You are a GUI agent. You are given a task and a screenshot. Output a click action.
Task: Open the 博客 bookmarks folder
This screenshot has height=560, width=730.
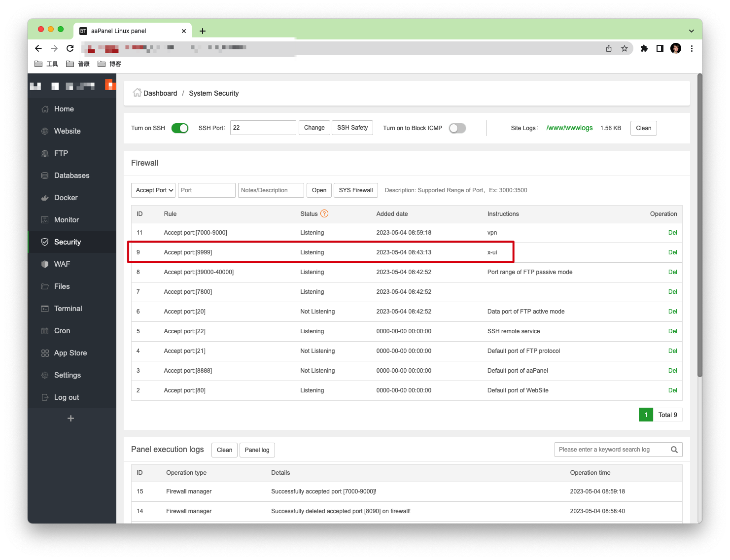point(109,64)
